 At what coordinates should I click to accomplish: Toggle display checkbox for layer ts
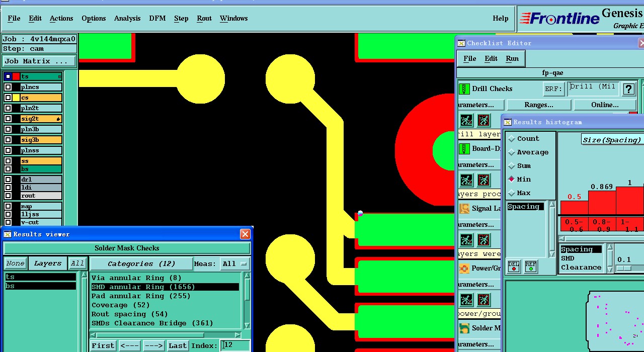8,76
